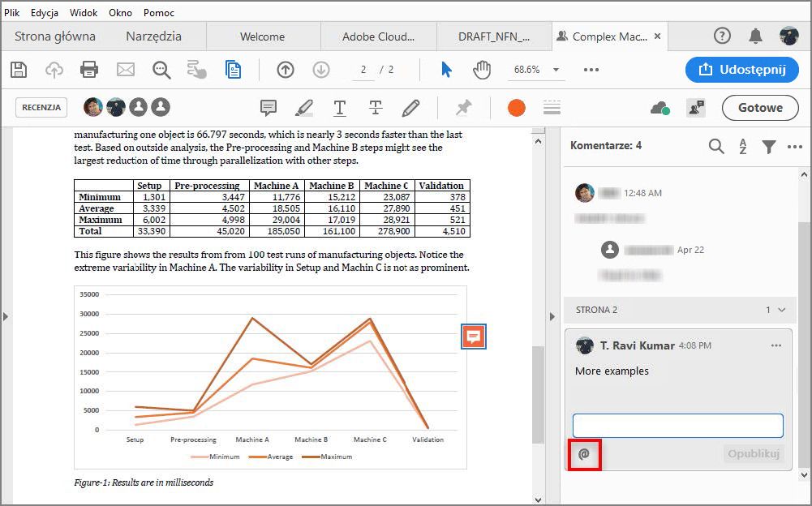Switch to the Welcome tab
This screenshot has height=506, width=812.
(263, 36)
